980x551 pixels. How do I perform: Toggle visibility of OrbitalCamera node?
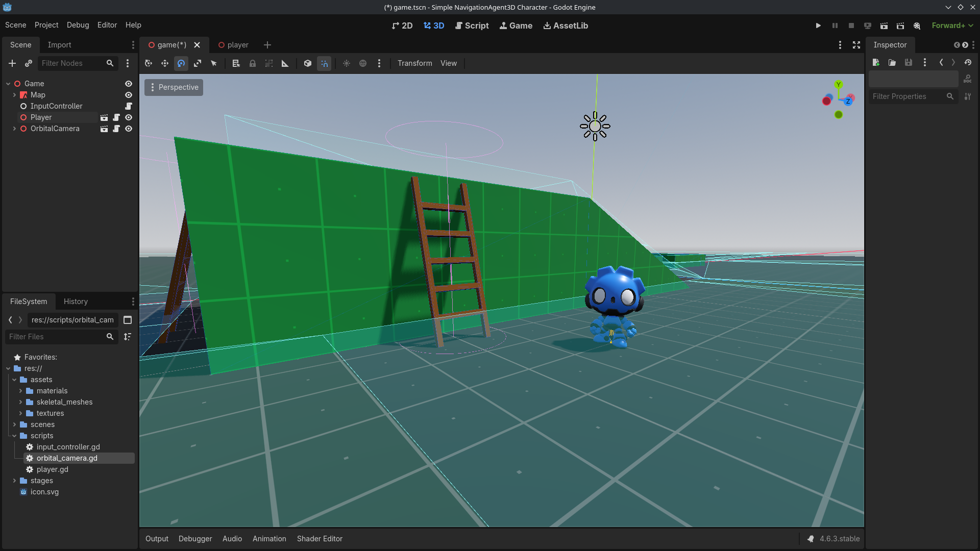pyautogui.click(x=129, y=129)
